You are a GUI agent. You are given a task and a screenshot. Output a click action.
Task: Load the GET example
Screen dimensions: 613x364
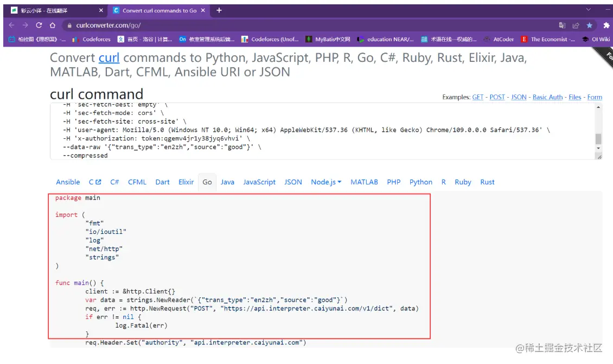[x=477, y=97]
